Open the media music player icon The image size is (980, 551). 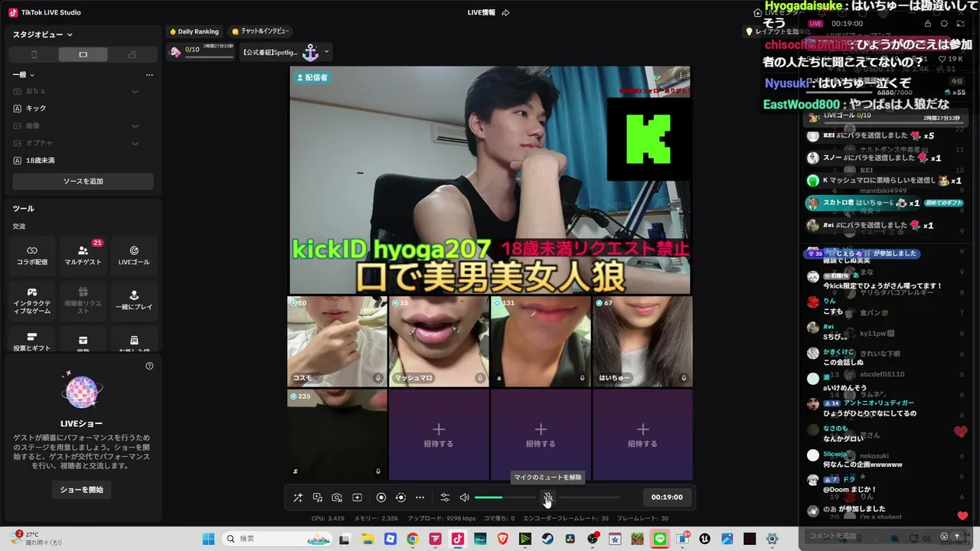click(318, 497)
